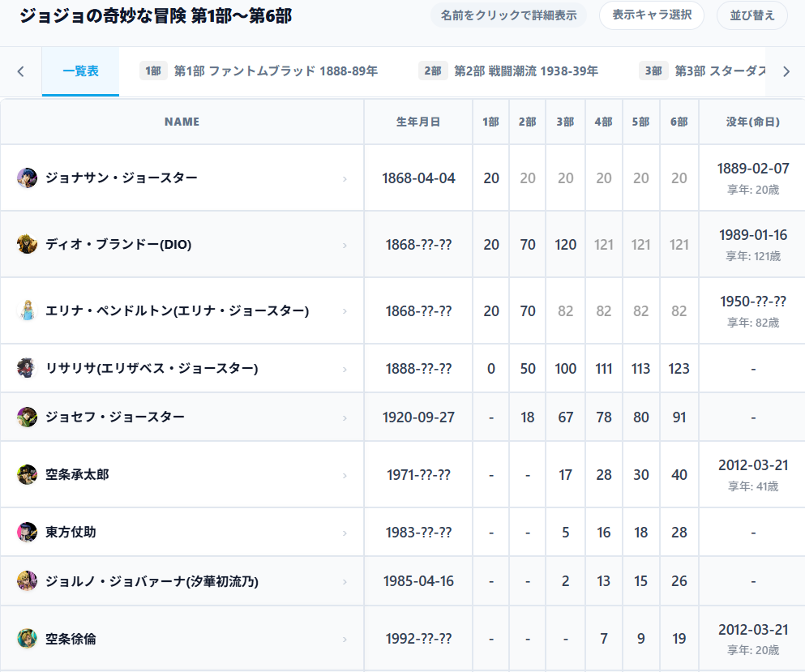Click the 1部 column header

(490, 122)
